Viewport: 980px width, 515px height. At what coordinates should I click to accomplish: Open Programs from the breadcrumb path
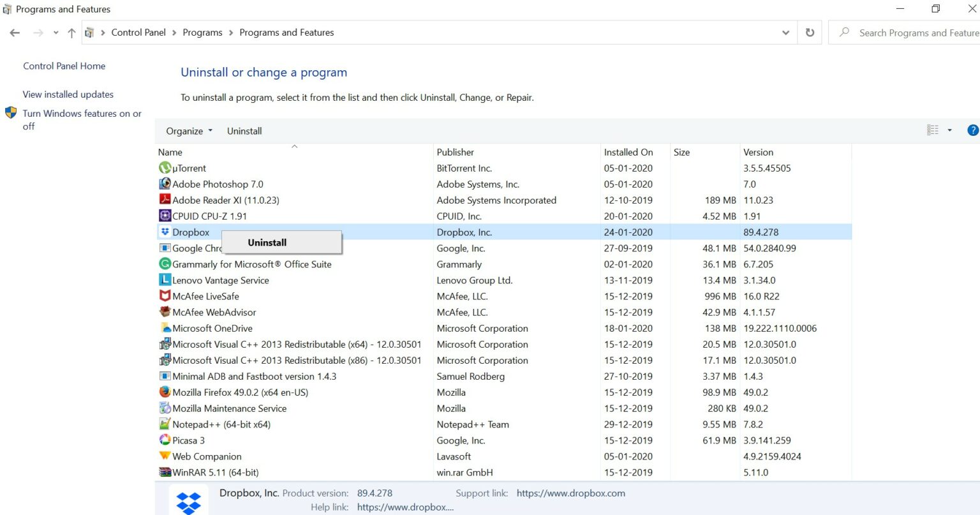pyautogui.click(x=202, y=32)
